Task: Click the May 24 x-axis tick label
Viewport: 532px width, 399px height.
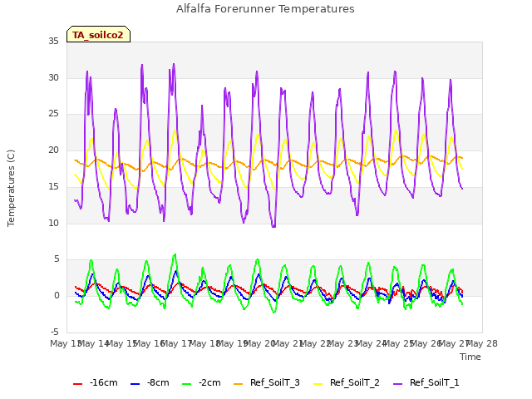Action: [x=372, y=343]
